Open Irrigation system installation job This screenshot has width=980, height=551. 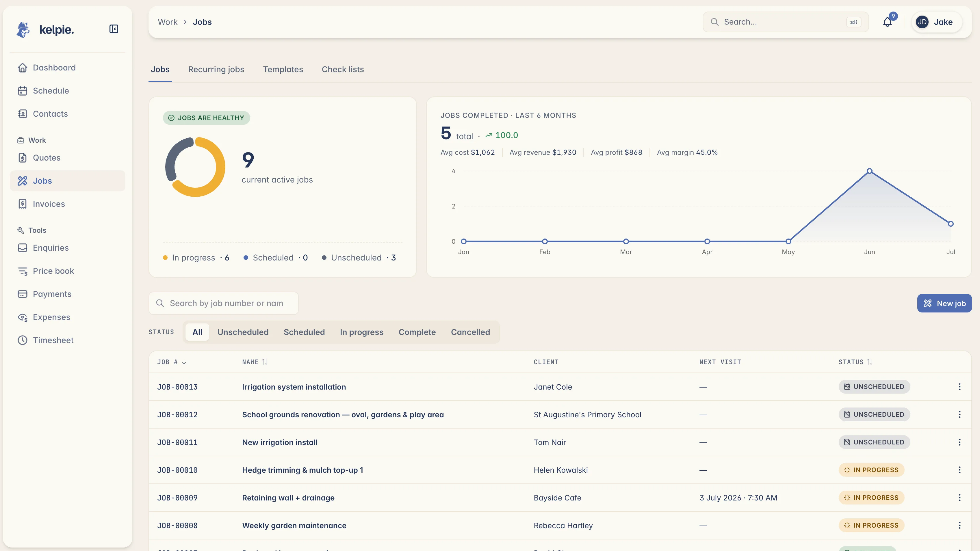[x=294, y=387]
